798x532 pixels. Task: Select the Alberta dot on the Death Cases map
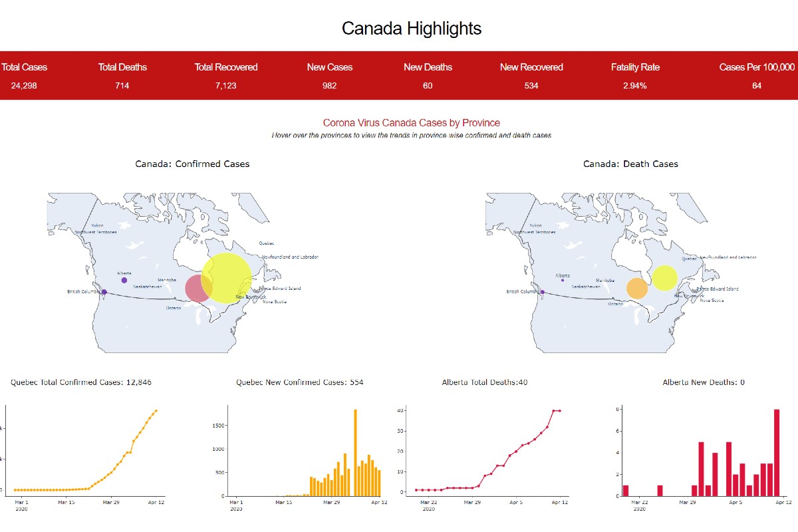pyautogui.click(x=563, y=280)
